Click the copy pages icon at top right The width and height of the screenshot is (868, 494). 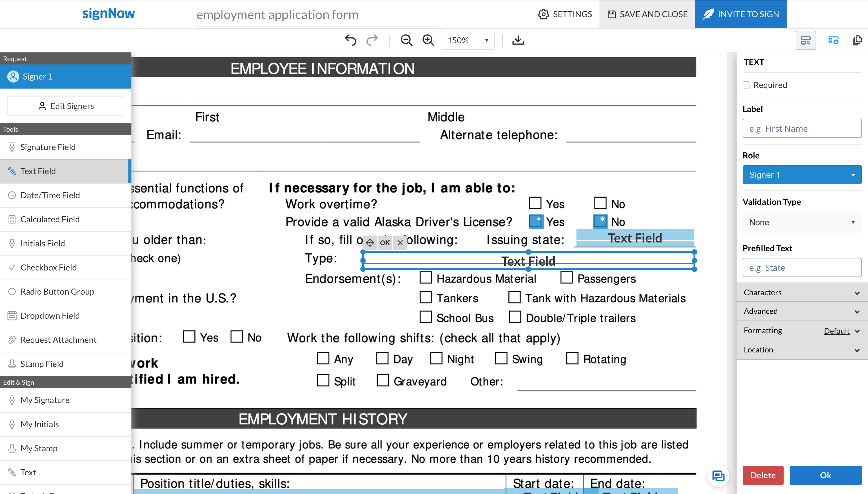point(857,40)
